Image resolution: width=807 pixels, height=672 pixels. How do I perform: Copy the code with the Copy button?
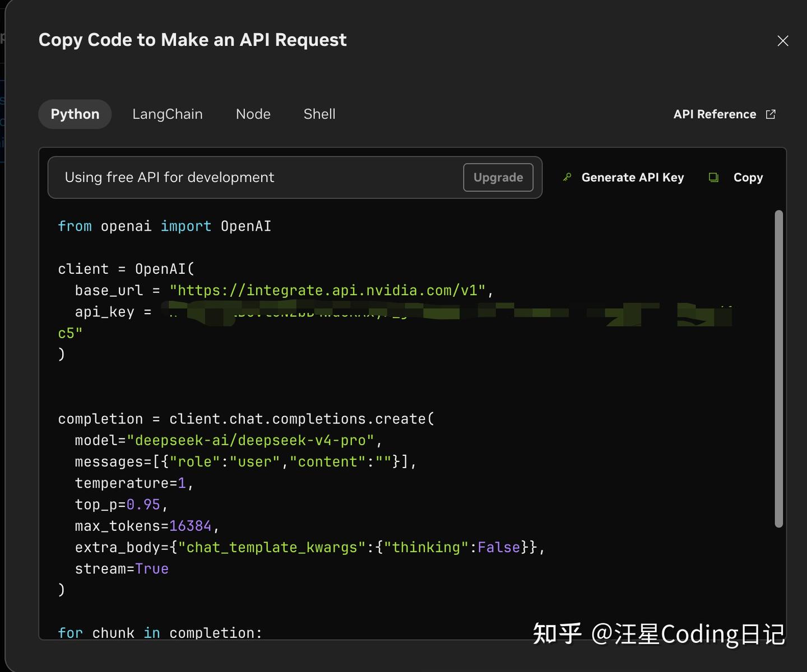click(748, 178)
